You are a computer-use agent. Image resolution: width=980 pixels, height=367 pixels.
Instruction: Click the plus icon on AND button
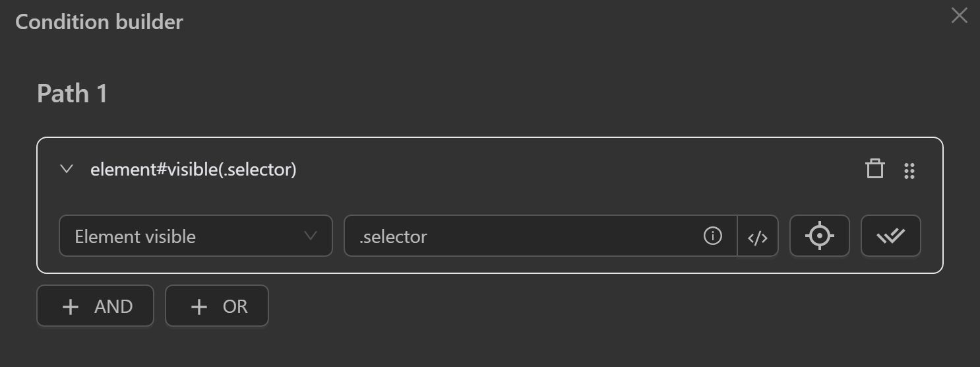(x=70, y=306)
